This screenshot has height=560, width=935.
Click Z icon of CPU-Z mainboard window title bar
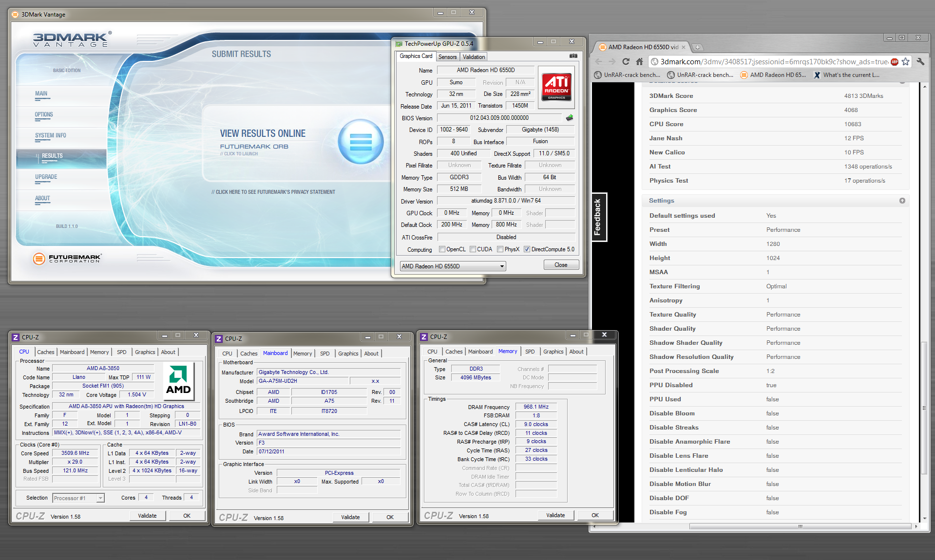[x=219, y=338]
